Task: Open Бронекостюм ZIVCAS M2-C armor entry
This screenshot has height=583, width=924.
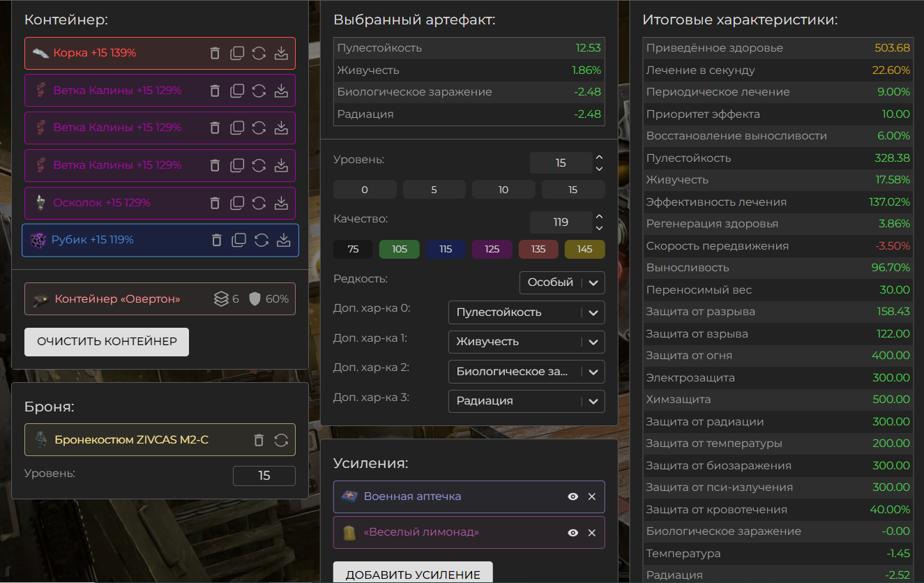Action: tap(160, 440)
